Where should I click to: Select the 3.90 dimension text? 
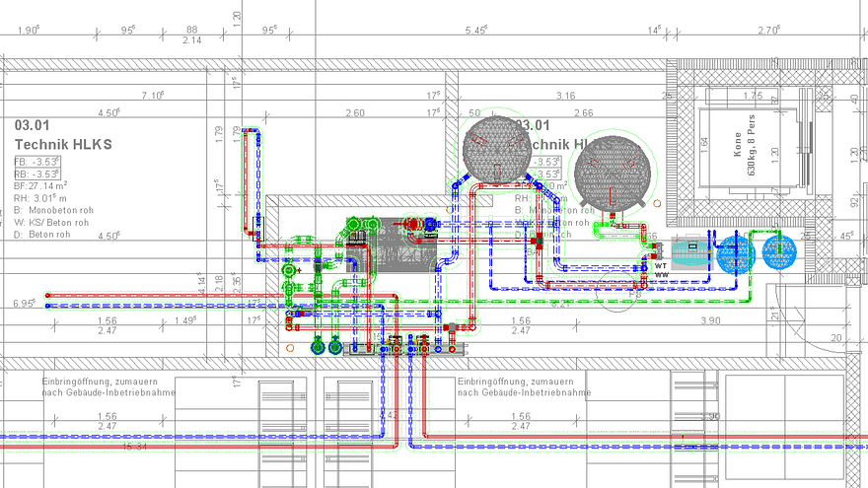click(709, 321)
